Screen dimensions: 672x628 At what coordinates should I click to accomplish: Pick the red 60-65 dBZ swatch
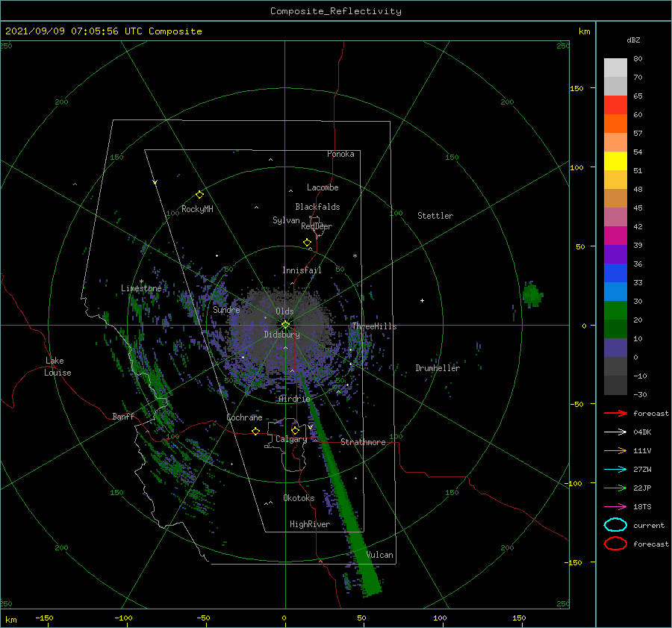point(615,105)
